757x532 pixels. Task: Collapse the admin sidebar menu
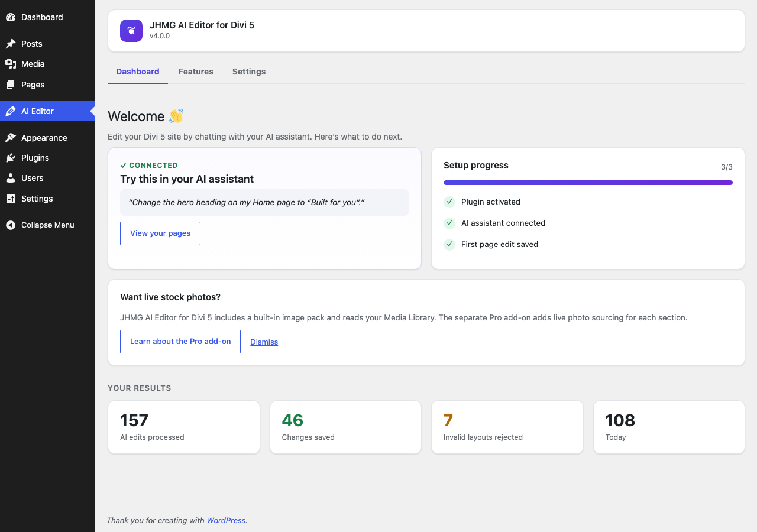pyautogui.click(x=47, y=225)
